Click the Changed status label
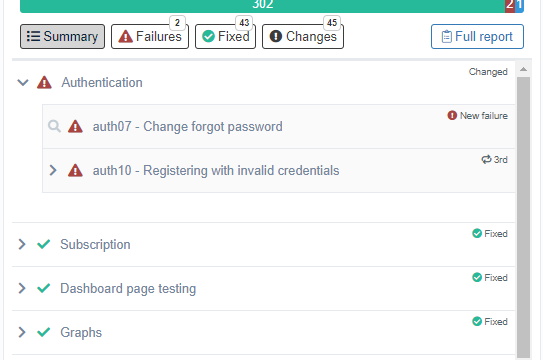The width and height of the screenshot is (543, 360). (488, 72)
